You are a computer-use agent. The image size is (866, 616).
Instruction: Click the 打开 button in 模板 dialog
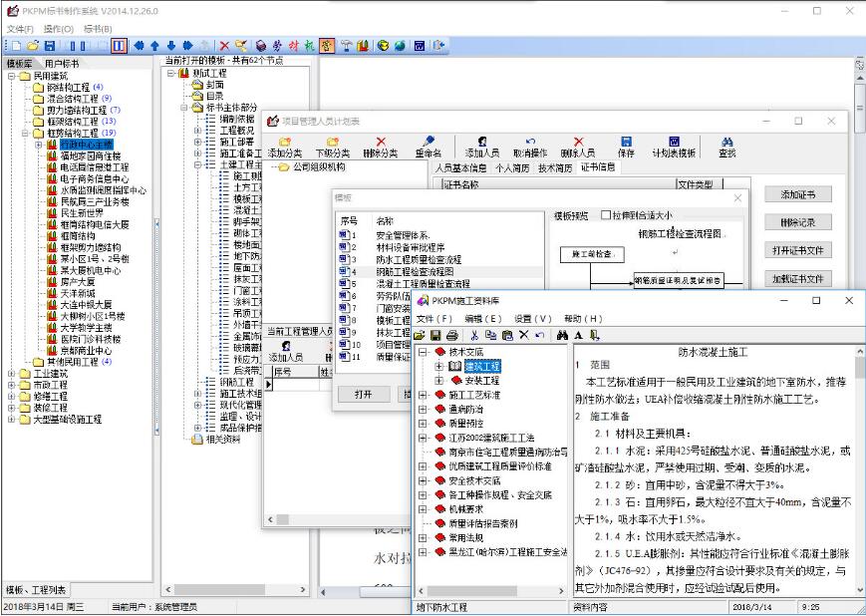364,394
